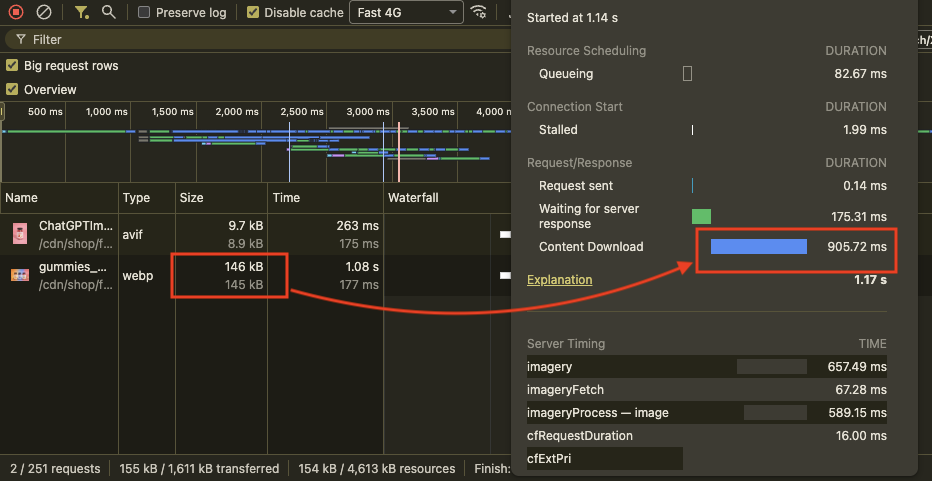Click the ChatGPT image thumbnail icon
Image resolution: width=932 pixels, height=481 pixels.
(21, 234)
